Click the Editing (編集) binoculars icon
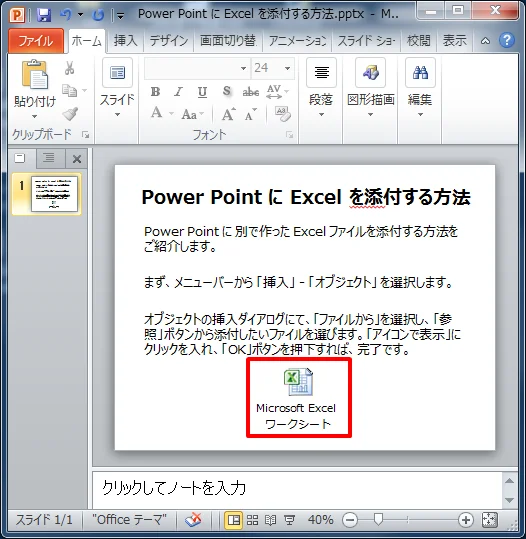Image resolution: width=526 pixels, height=539 pixels. pos(420,73)
